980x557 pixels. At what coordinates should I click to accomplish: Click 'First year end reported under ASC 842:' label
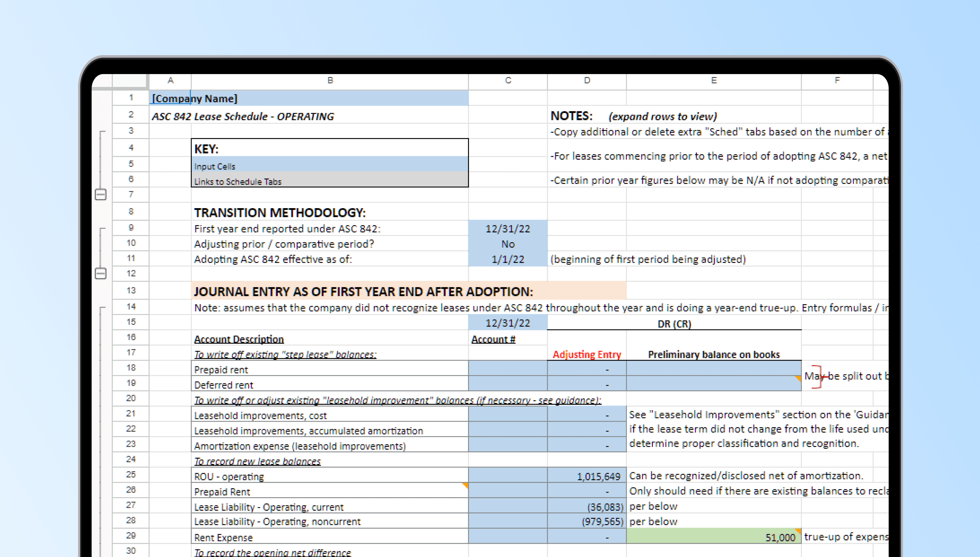(x=287, y=228)
